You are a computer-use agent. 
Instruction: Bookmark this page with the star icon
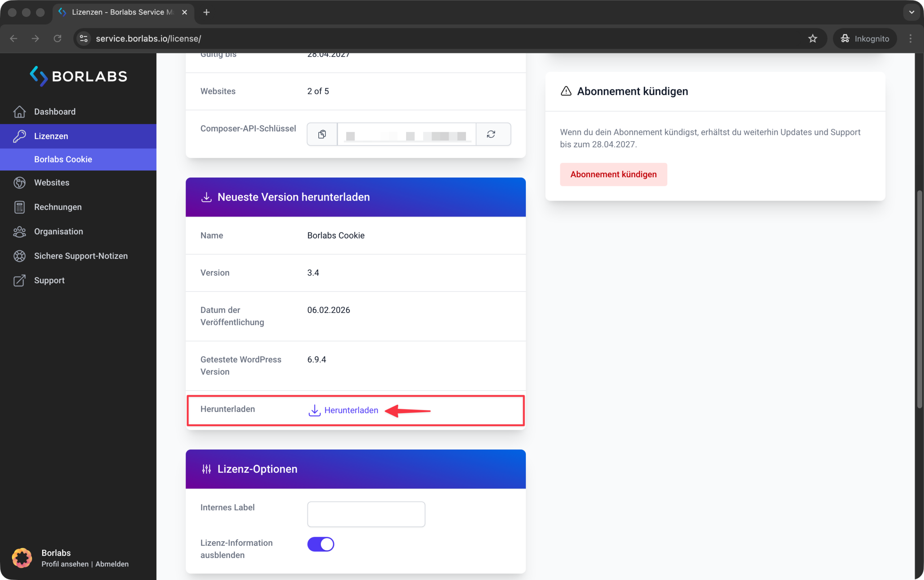(x=812, y=39)
